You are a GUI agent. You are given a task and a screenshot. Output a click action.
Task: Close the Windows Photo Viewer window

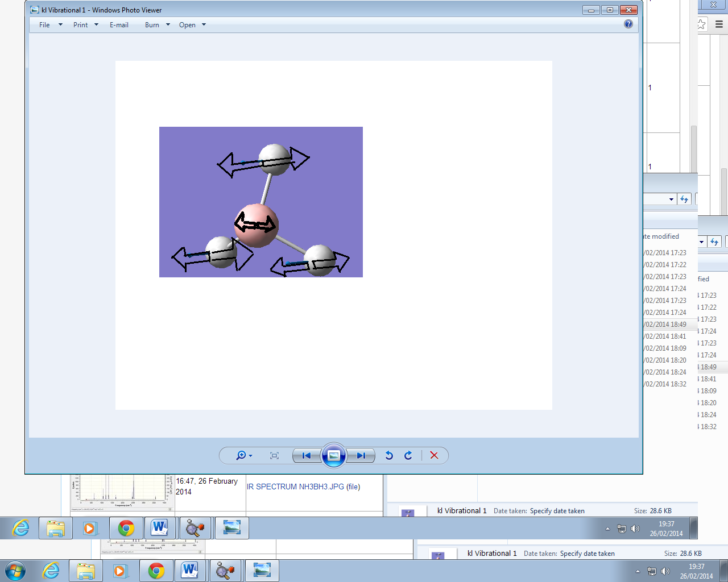(x=628, y=10)
